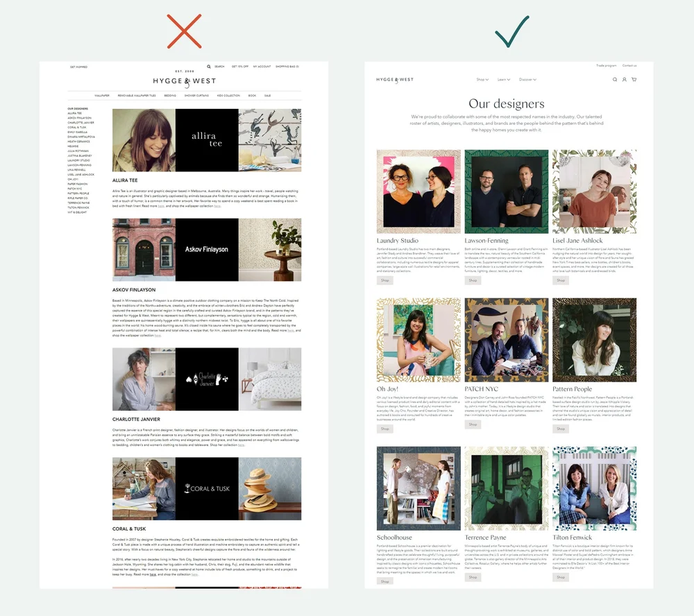
Task: Open the shopping cart icon on the new site
Action: (634, 80)
